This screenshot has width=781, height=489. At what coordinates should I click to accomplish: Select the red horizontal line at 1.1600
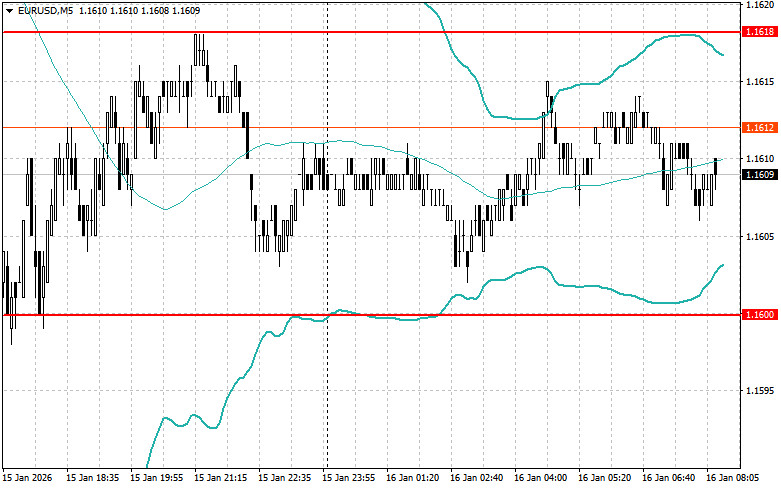tap(372, 315)
